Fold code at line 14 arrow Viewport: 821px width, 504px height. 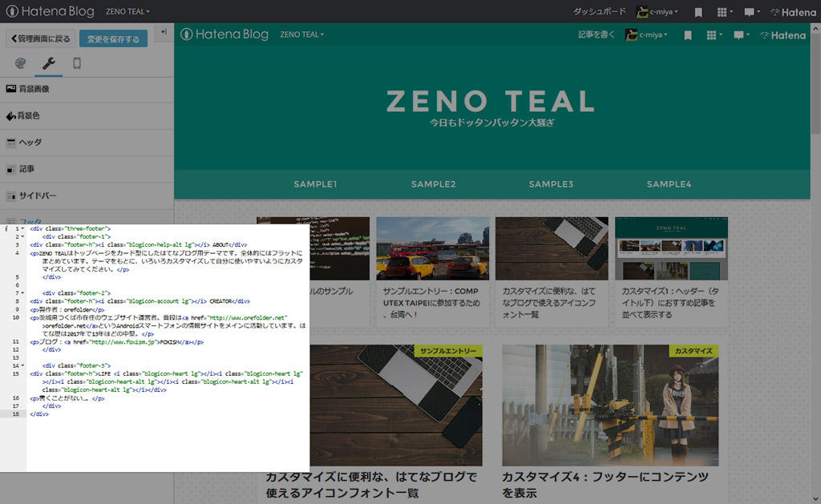pyautogui.click(x=22, y=366)
